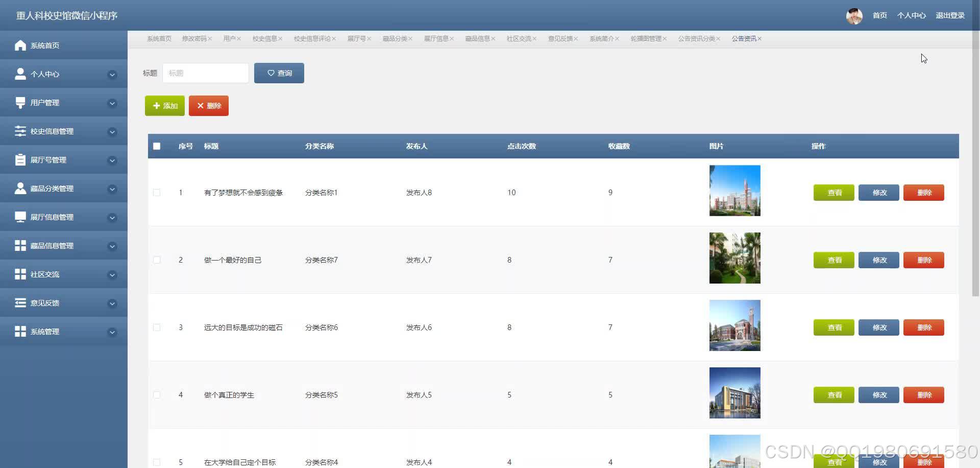Close the 修改密码 tab

pos(210,39)
